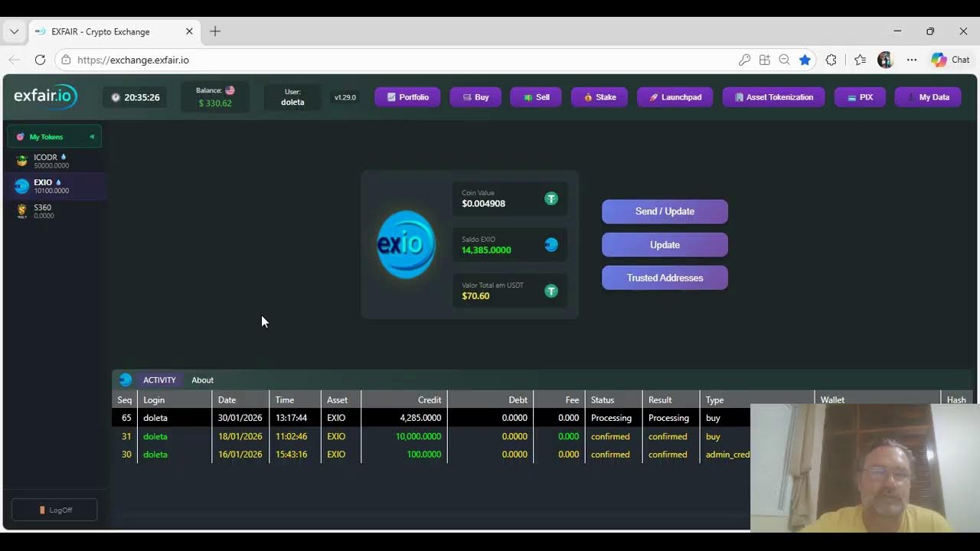Click the Credit column header

404,399
